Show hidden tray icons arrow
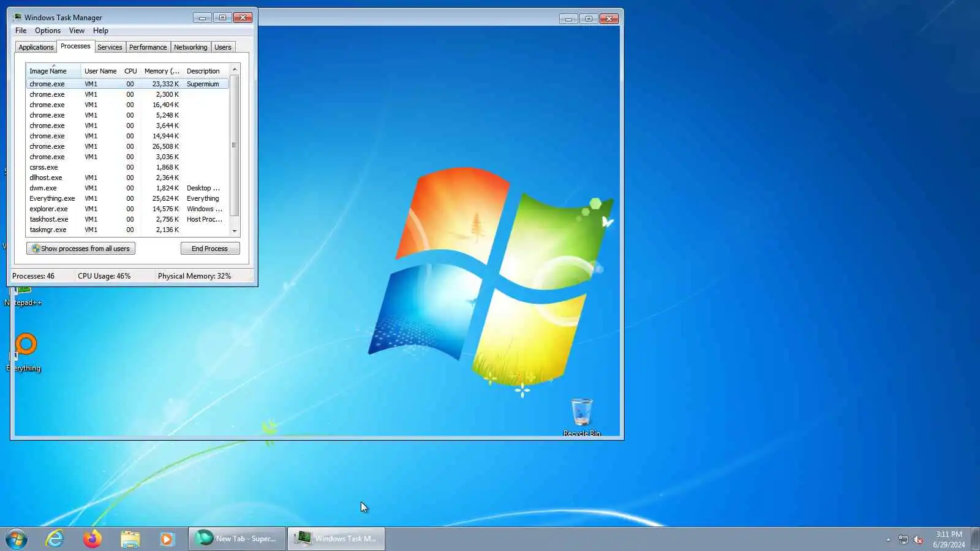This screenshot has width=980, height=551. click(888, 539)
